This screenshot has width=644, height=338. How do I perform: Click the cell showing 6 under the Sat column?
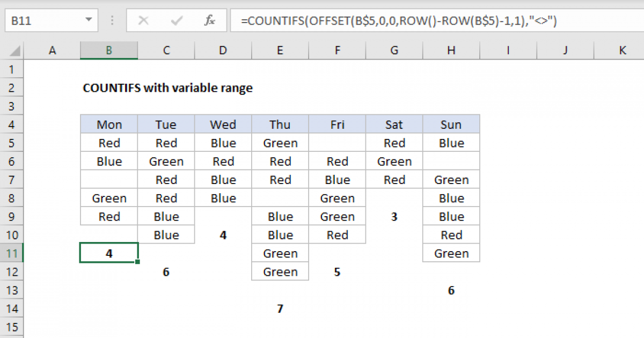click(x=451, y=290)
